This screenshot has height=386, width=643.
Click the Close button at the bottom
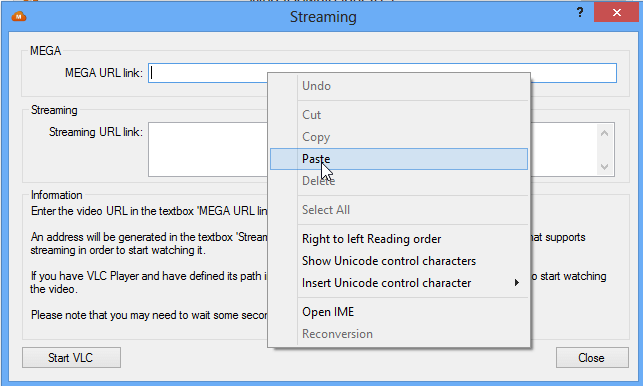click(592, 358)
